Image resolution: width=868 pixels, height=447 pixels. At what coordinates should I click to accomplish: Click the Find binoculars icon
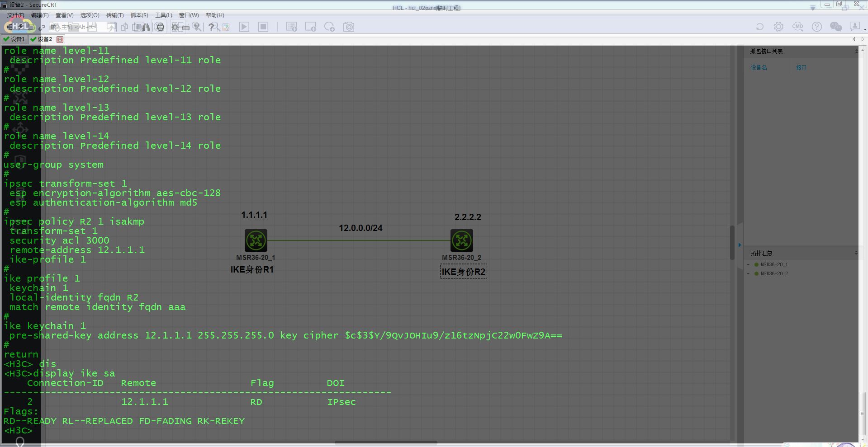[x=146, y=27]
